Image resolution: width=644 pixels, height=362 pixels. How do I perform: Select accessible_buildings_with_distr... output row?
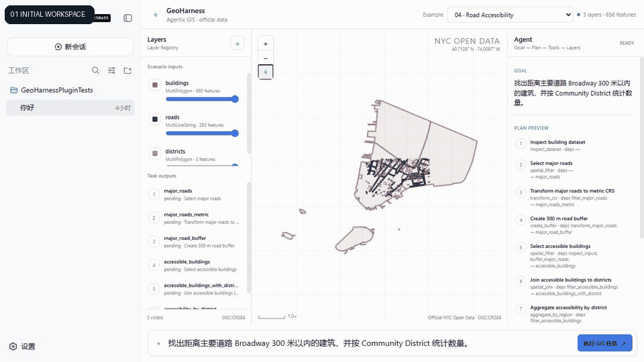point(195,289)
